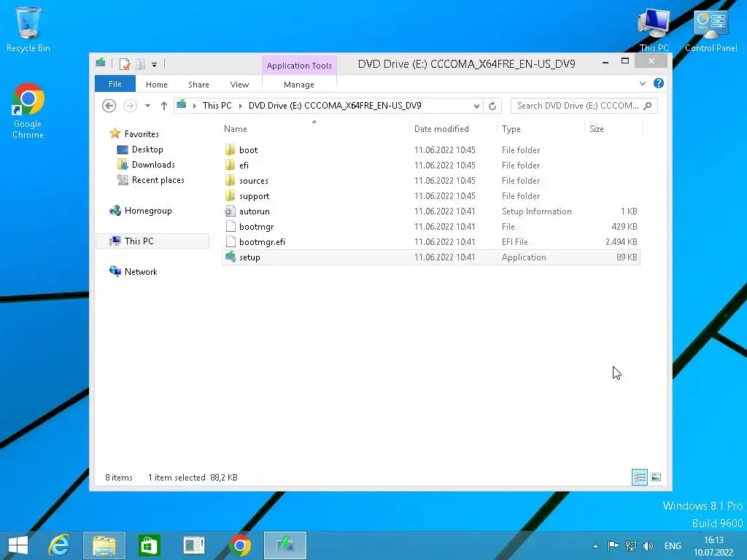Open the File ribbon tab

tap(115, 84)
